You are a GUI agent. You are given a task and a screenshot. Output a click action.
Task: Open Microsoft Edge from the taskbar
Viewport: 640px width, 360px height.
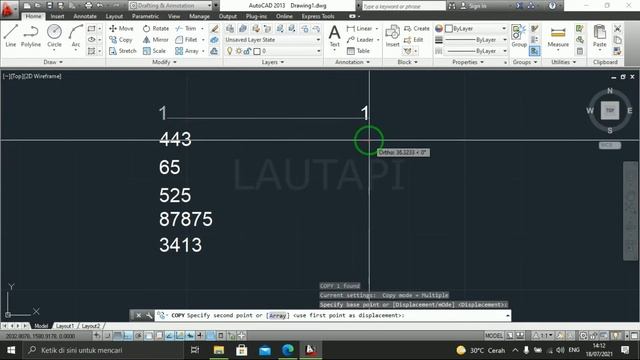point(288,350)
